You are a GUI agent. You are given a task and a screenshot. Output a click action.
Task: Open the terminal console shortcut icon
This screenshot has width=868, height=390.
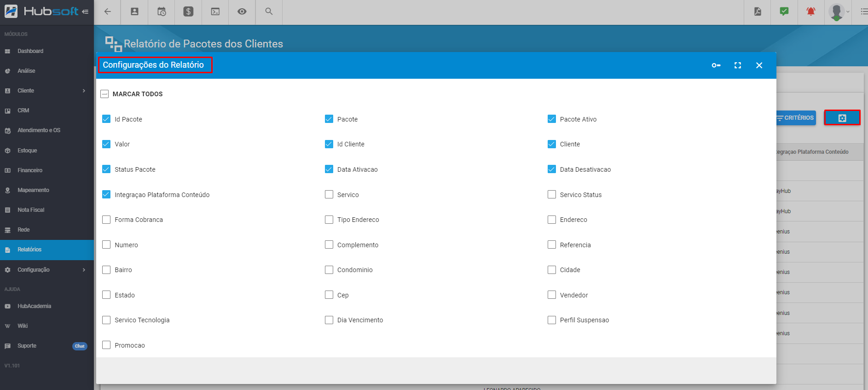215,12
